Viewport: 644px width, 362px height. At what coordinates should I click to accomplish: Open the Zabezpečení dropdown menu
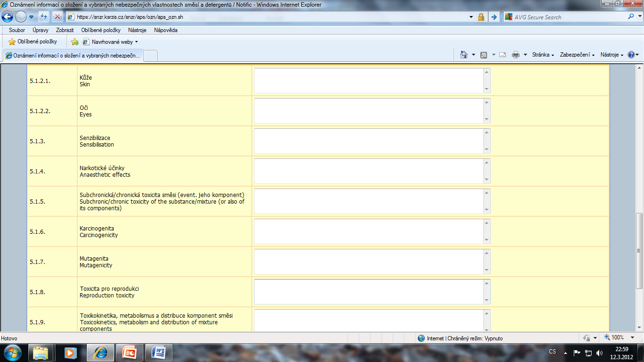point(578,55)
